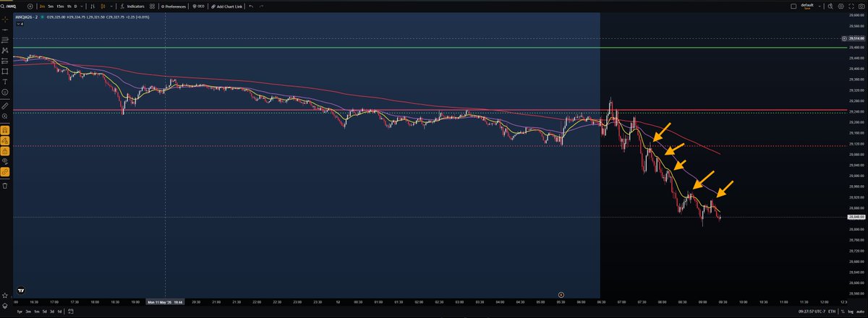Toggle hide all drawings eye icon
This screenshot has width=868, height=318.
tap(5, 162)
